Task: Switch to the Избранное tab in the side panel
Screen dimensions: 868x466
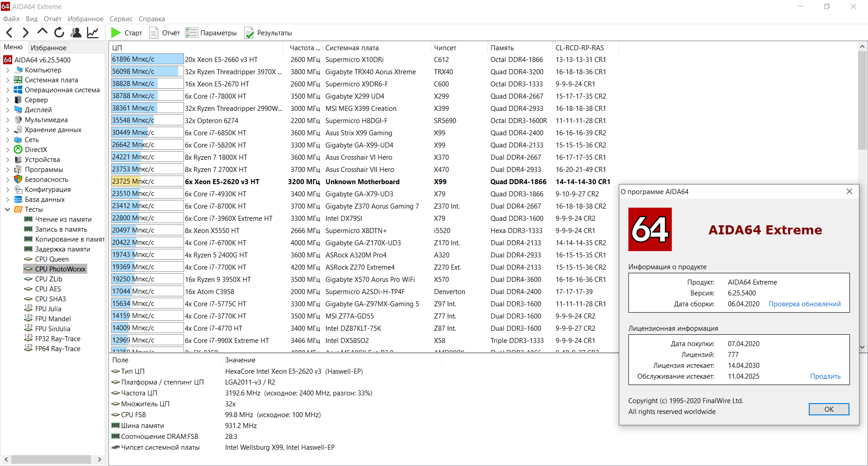Action: 48,48
